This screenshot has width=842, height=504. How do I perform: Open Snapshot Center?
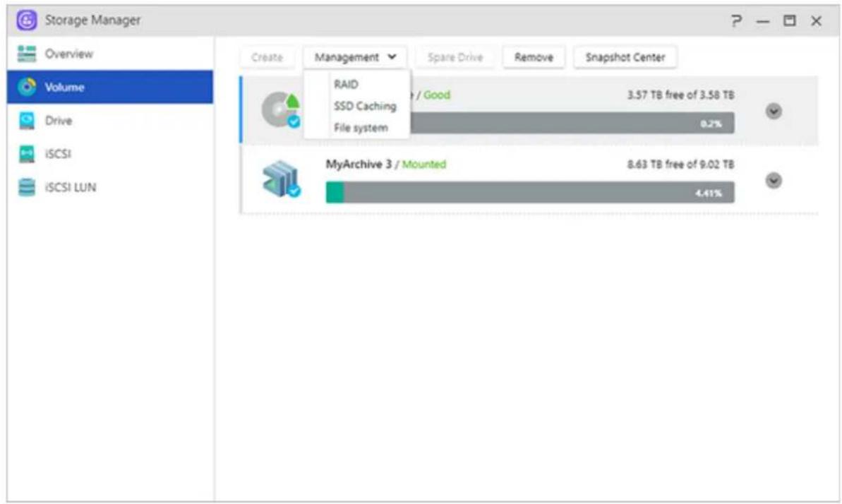click(625, 58)
